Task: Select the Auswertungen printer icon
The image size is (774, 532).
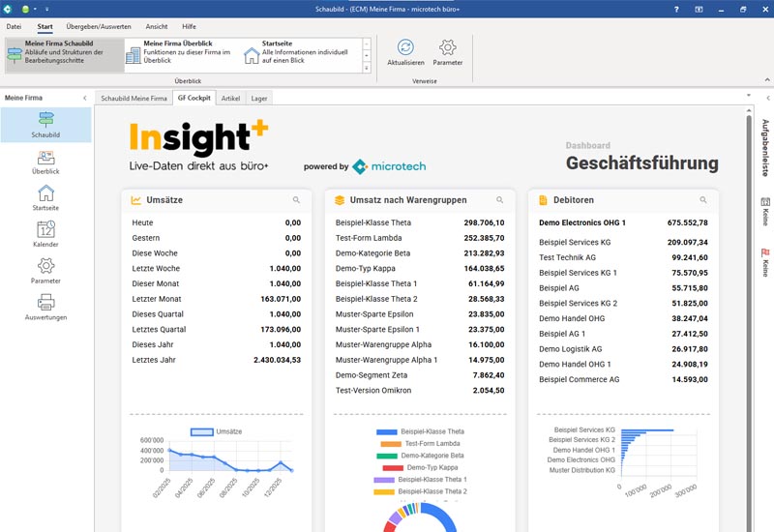Action: tap(45, 307)
